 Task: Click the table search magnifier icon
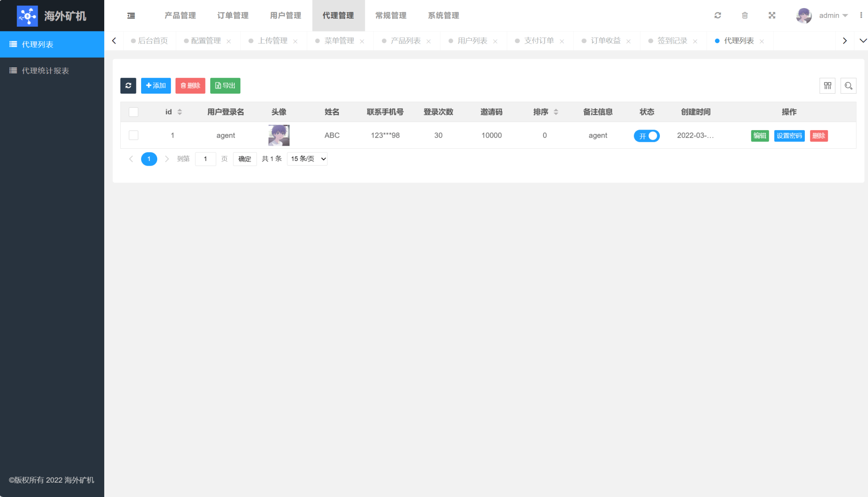click(848, 86)
